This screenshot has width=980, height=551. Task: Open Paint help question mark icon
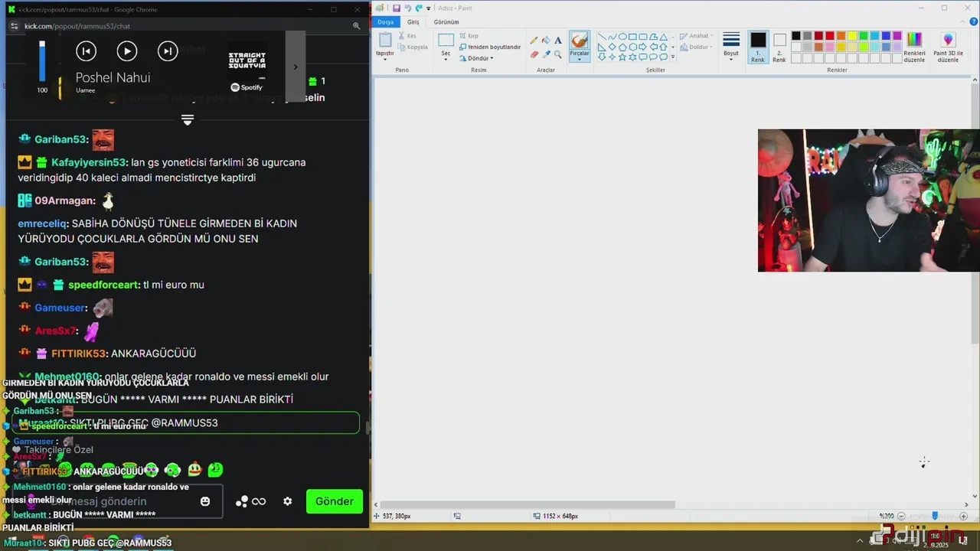pyautogui.click(x=974, y=22)
